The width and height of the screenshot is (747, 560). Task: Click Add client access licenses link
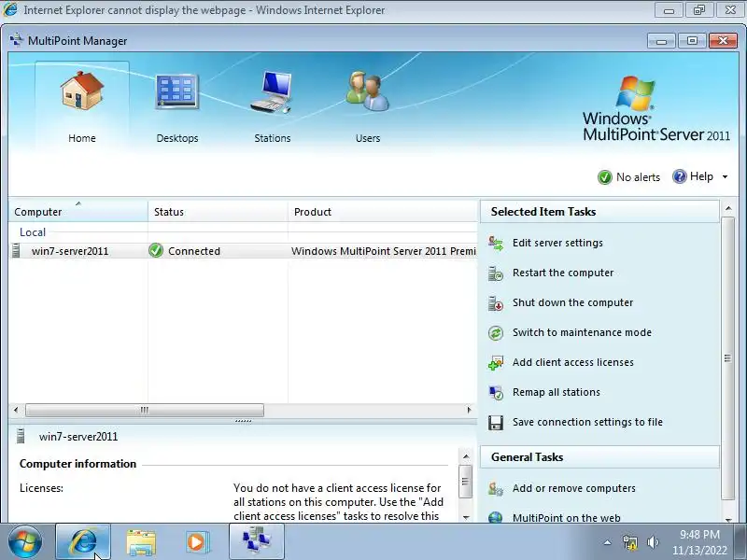573,362
